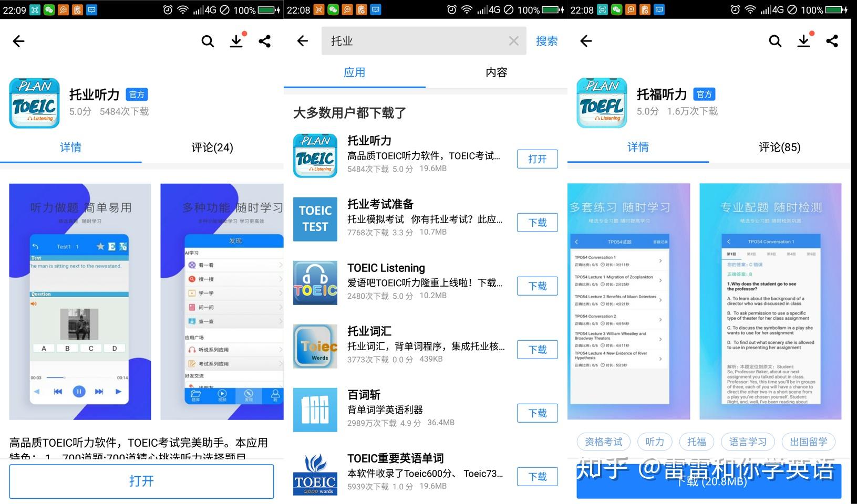Tap 打开 in the 托业听力 search result row

coord(537,159)
